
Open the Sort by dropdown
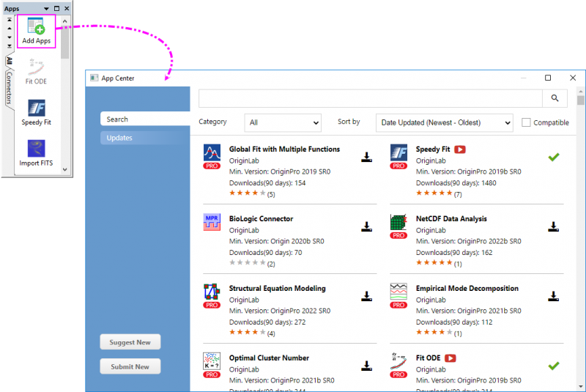coord(444,123)
